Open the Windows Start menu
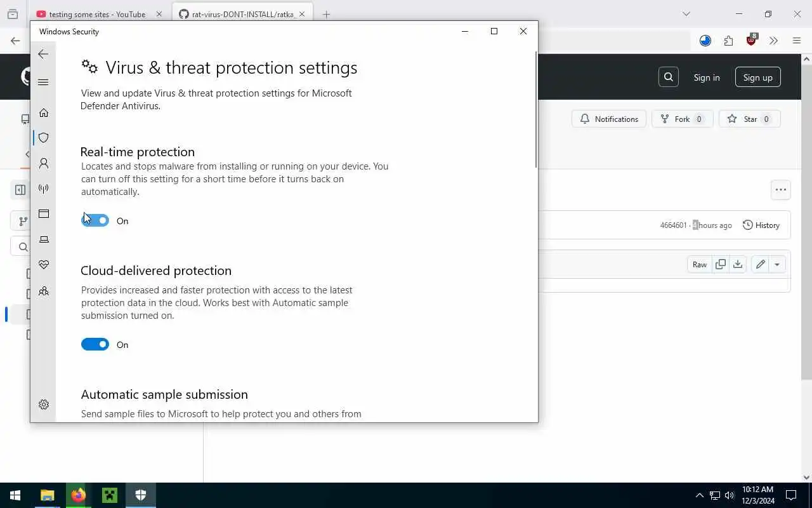812x508 pixels. point(15,495)
